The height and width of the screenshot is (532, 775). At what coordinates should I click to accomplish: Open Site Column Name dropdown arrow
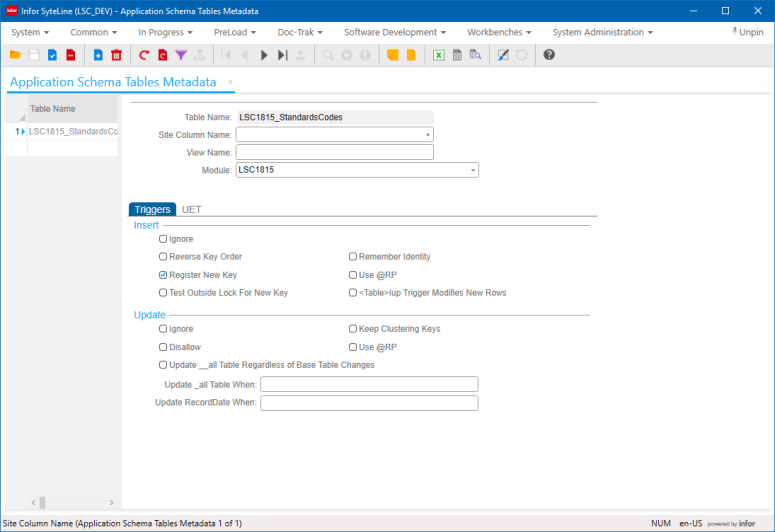[427, 135]
